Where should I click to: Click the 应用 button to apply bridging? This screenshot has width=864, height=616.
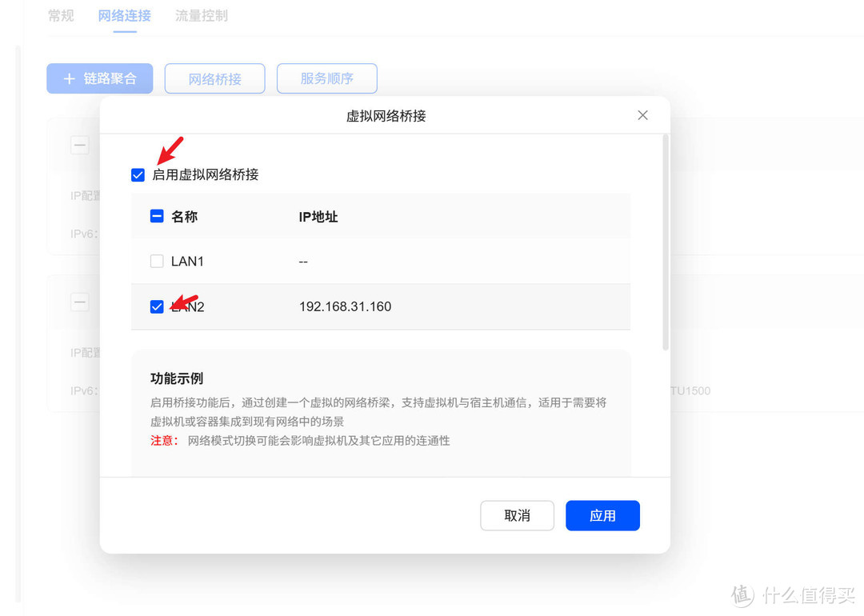point(602,515)
